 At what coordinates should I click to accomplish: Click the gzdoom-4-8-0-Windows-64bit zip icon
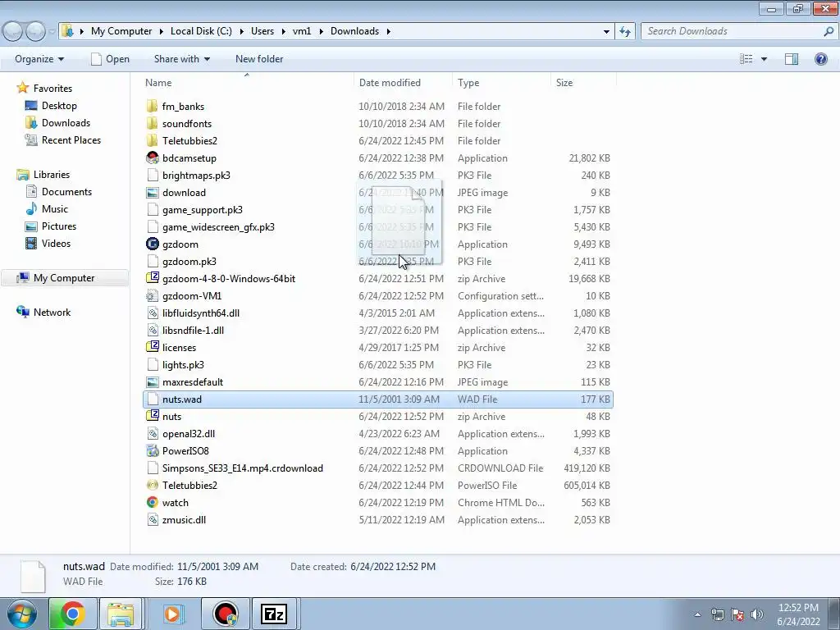click(152, 278)
